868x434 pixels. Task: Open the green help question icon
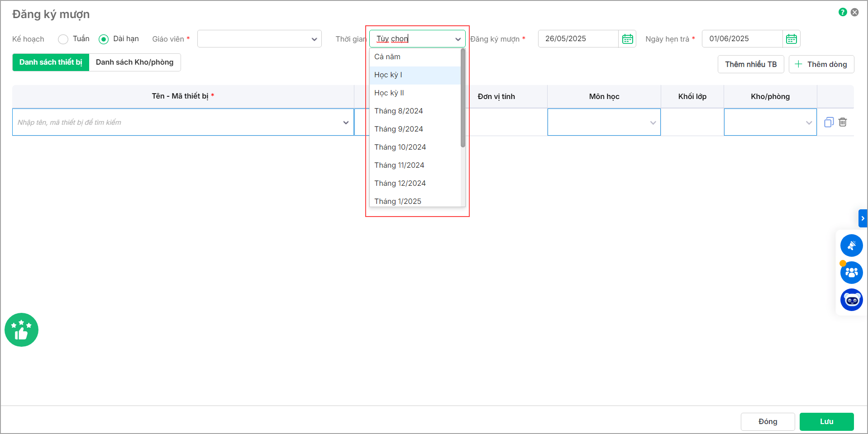[843, 12]
